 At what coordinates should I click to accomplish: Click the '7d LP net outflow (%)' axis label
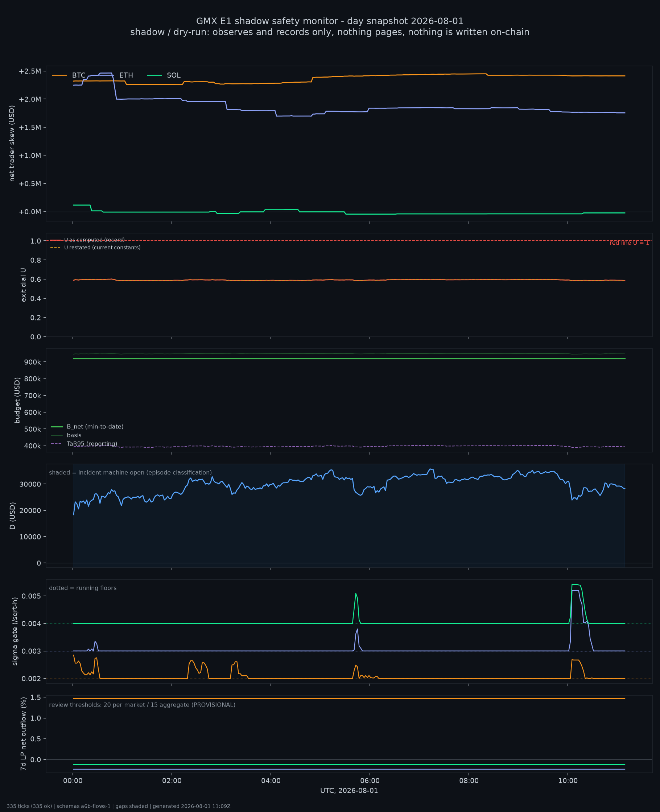tap(23, 734)
